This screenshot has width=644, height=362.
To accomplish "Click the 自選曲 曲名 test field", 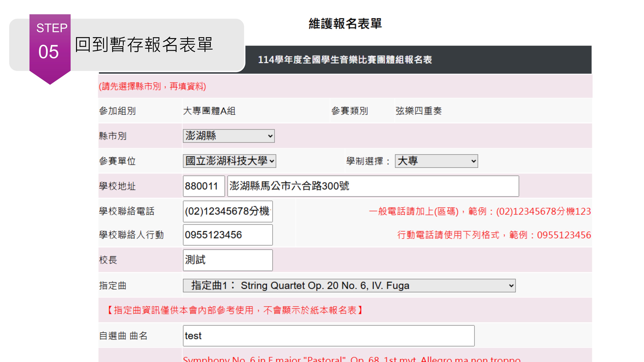I will pyautogui.click(x=328, y=336).
